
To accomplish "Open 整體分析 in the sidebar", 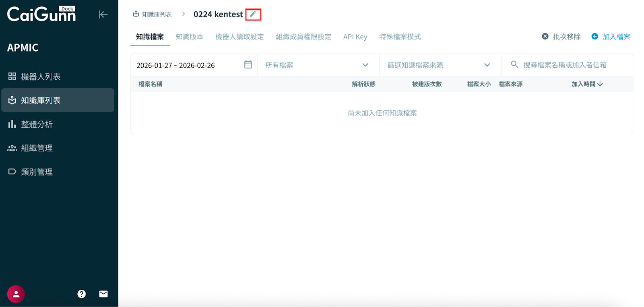I will point(37,124).
